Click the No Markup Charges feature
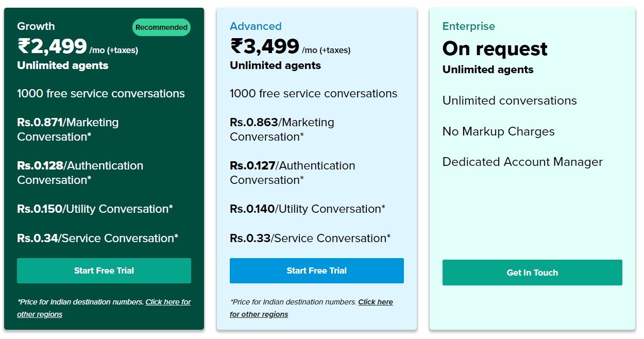Viewport: 644px width, 339px height. (x=498, y=131)
